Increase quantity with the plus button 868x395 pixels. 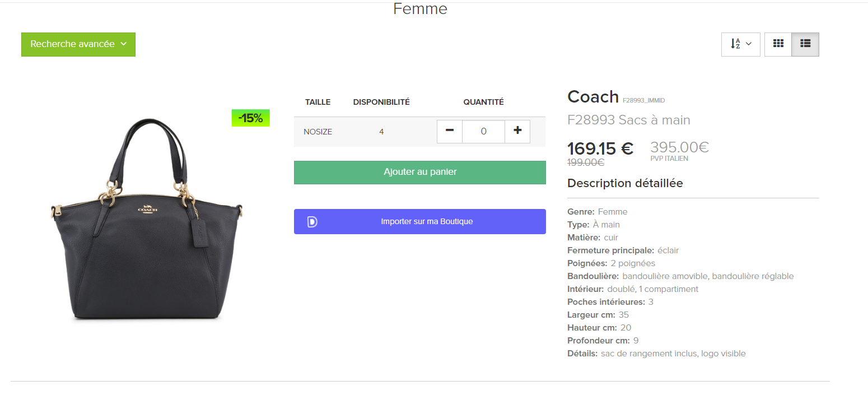(517, 131)
